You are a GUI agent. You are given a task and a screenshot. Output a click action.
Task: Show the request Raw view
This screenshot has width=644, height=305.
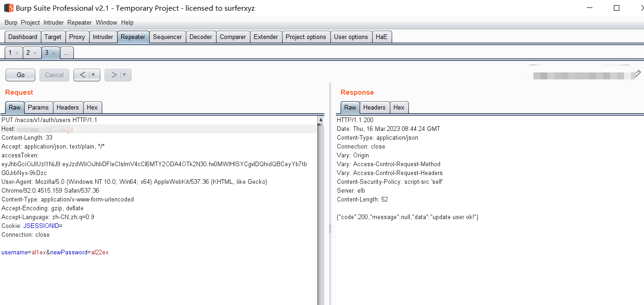point(15,107)
